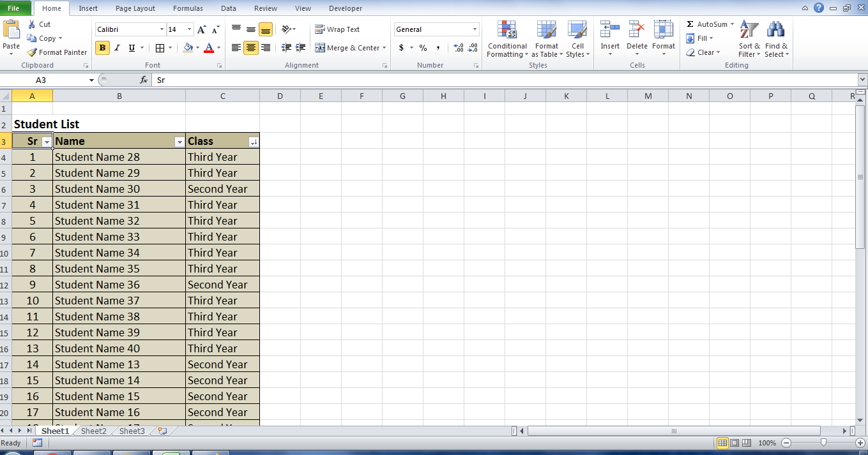Open the Name column filter dropdown
The image size is (868, 455).
point(179,142)
